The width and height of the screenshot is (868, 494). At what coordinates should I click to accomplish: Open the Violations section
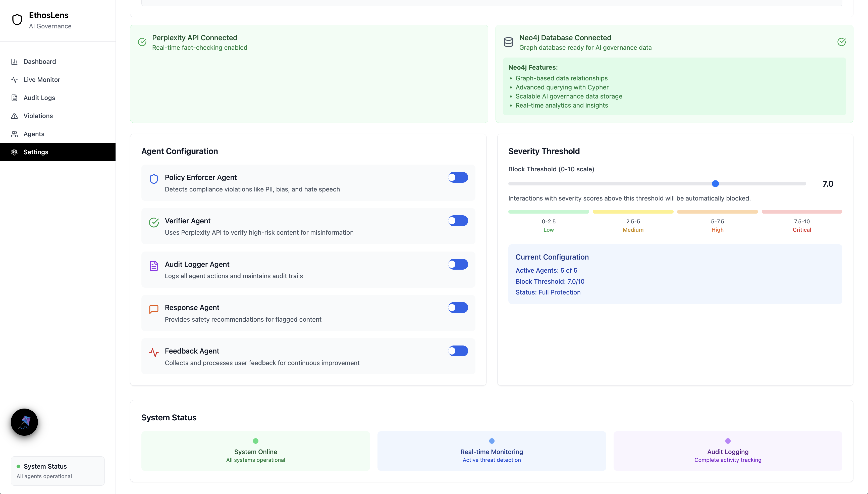click(38, 116)
